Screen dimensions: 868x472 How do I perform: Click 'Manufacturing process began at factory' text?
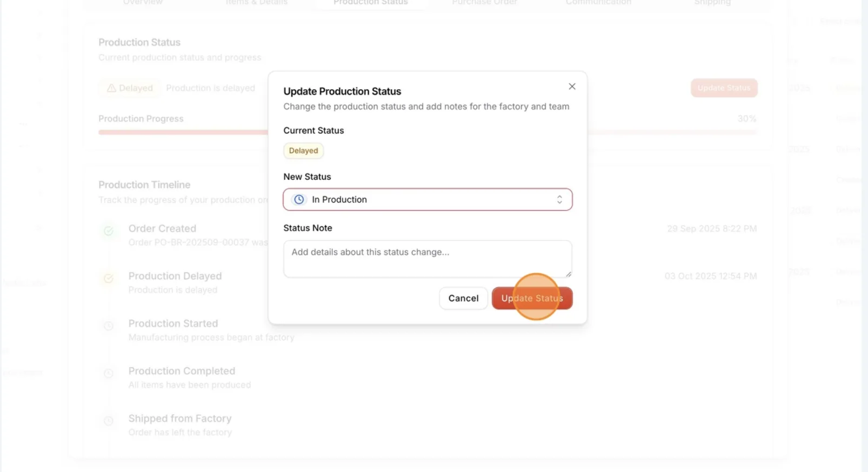211,338
